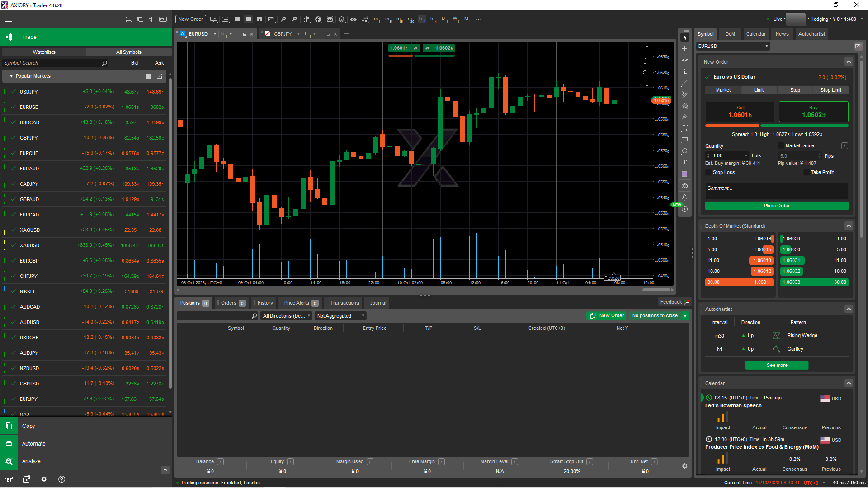Enable the Stop Loss checkbox
This screenshot has width=868, height=488.
(708, 172)
